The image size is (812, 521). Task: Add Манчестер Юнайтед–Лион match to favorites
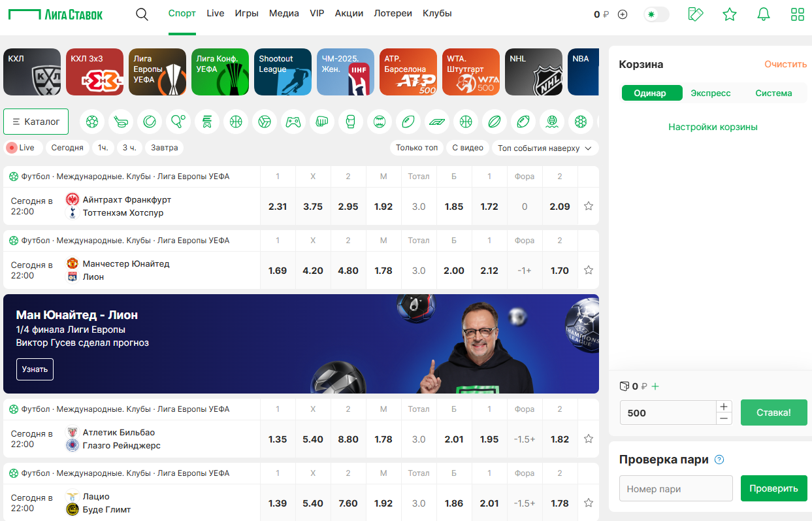point(589,271)
